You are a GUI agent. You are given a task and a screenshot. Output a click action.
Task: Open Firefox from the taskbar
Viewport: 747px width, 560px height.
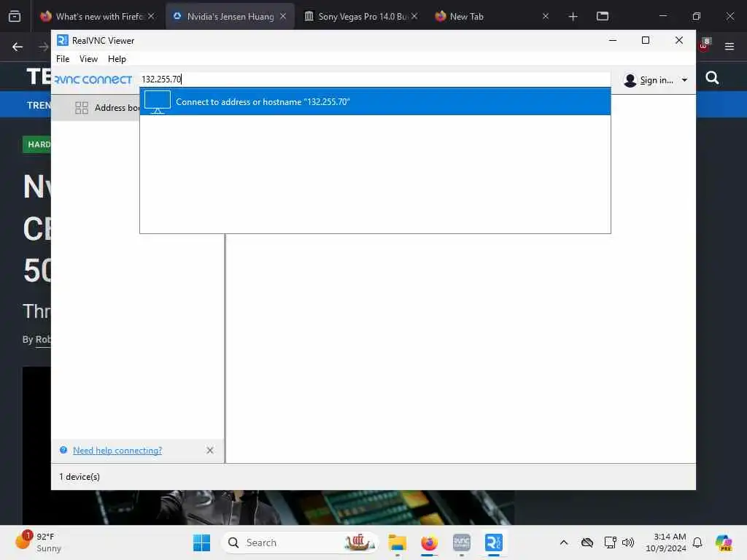(429, 542)
